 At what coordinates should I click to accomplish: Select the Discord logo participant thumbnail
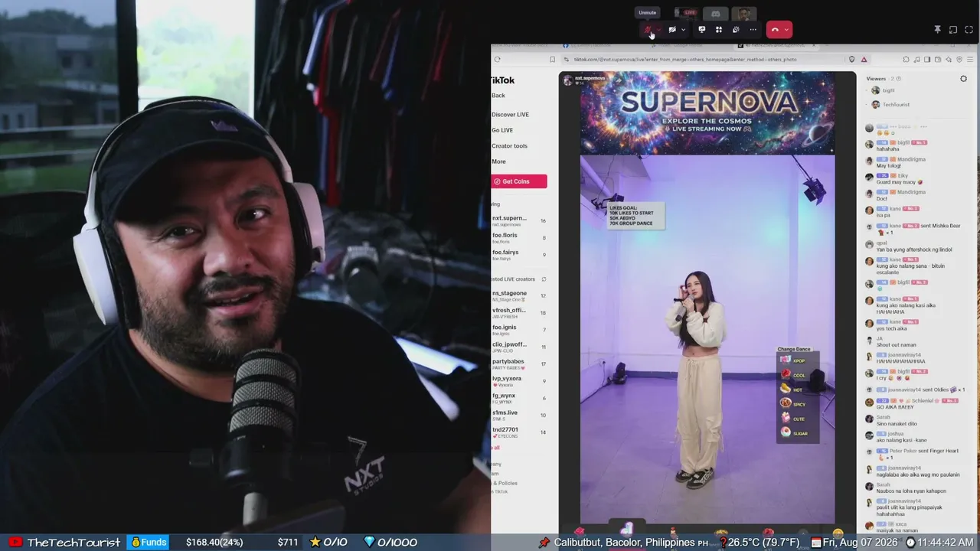click(715, 13)
